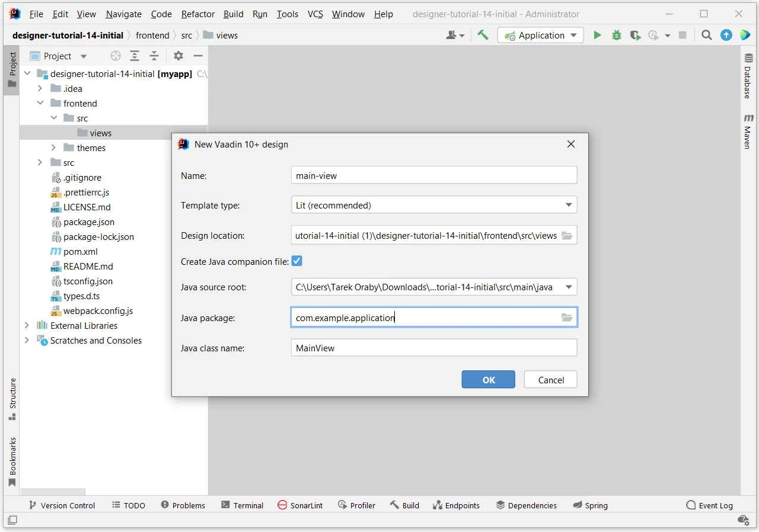Run Application with coverage
Image resolution: width=759 pixels, height=532 pixels.
pyautogui.click(x=635, y=35)
